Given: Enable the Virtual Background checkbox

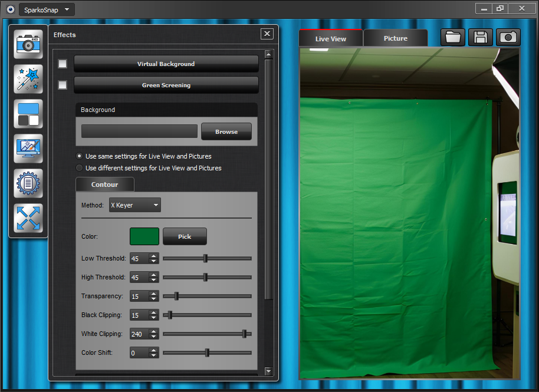Looking at the screenshot, I should pyautogui.click(x=63, y=64).
